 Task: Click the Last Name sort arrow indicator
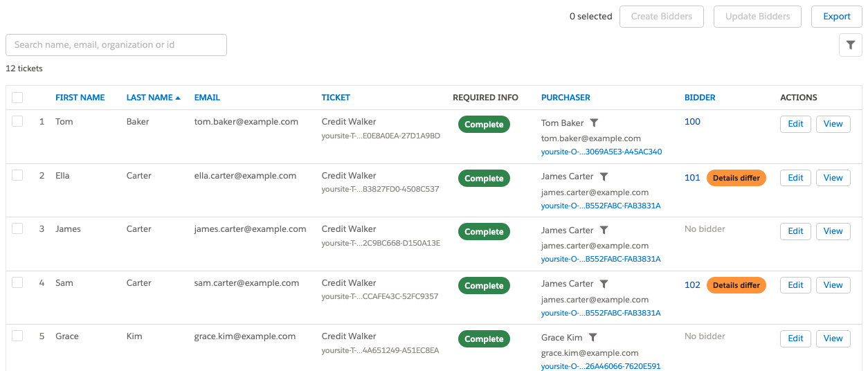(x=178, y=98)
